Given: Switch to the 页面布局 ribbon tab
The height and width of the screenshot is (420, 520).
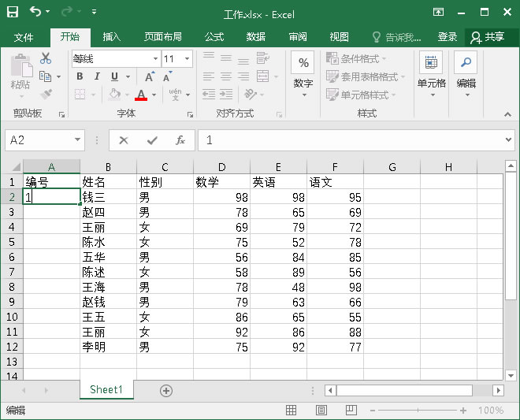Looking at the screenshot, I should point(163,37).
